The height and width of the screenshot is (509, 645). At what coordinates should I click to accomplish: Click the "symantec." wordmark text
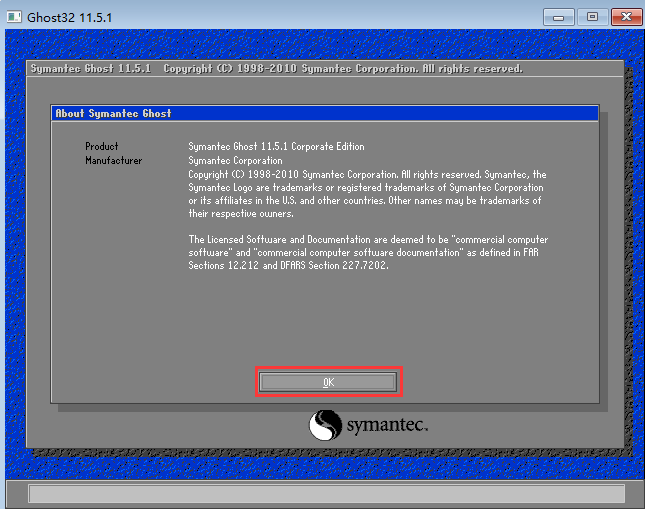tap(387, 427)
